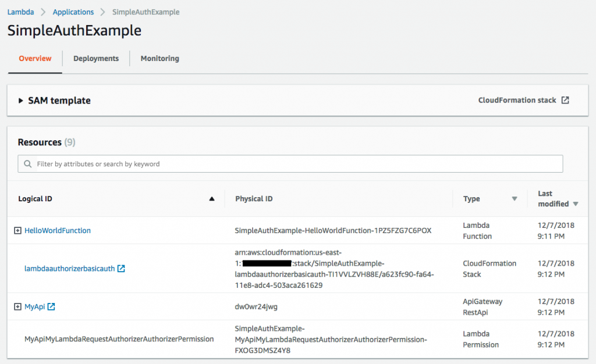Open the lambdaauthorizerbasicauth link

[x=70, y=269]
